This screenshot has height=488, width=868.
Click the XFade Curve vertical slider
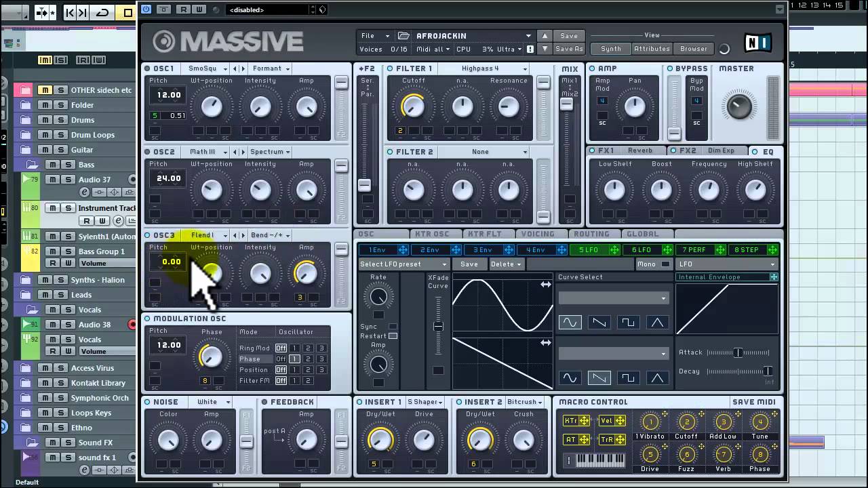click(x=438, y=327)
